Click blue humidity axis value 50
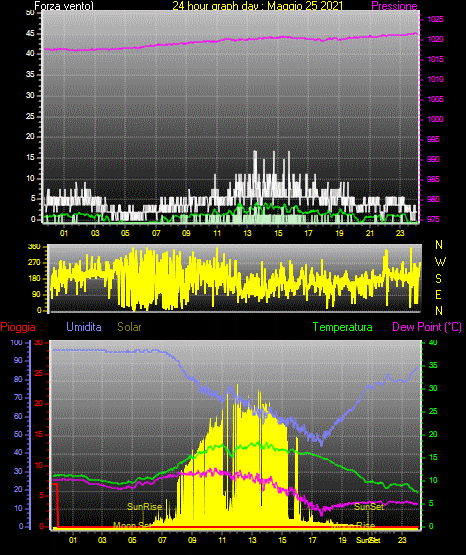The height and width of the screenshot is (555, 466). (18, 434)
